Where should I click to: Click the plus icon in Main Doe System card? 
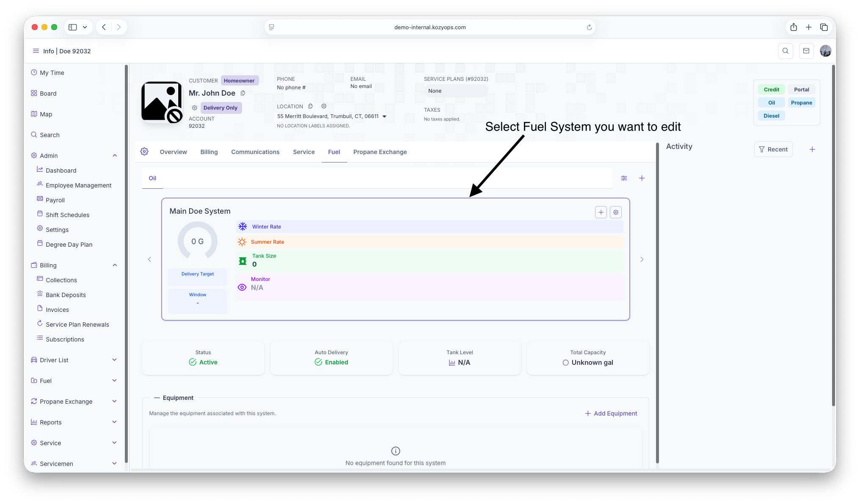(601, 212)
